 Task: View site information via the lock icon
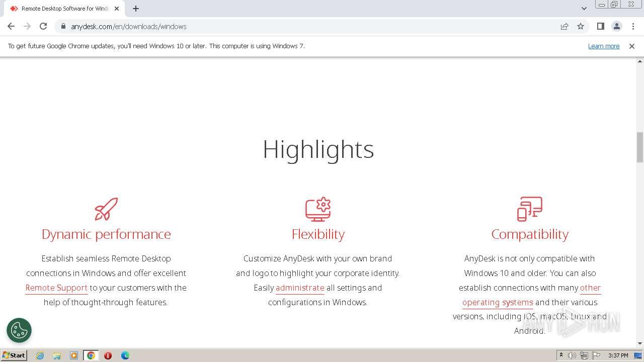coord(63,26)
